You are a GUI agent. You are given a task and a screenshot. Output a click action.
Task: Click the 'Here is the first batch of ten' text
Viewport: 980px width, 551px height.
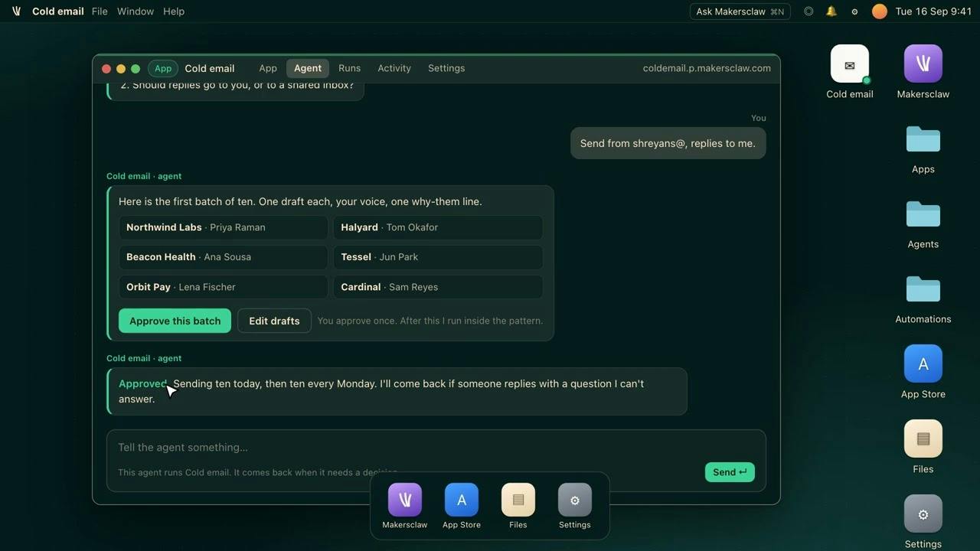(300, 202)
